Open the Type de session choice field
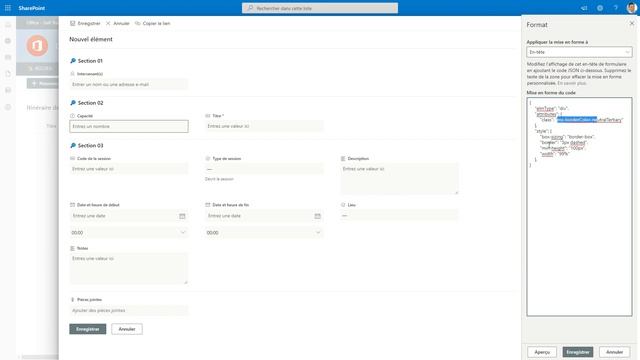The width and height of the screenshot is (640, 360). coord(264,169)
